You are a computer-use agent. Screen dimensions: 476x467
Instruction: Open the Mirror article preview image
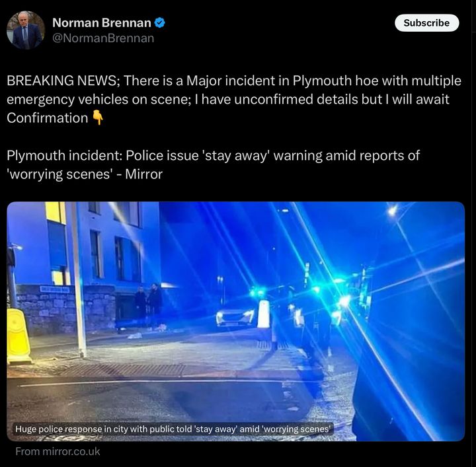coord(235,321)
